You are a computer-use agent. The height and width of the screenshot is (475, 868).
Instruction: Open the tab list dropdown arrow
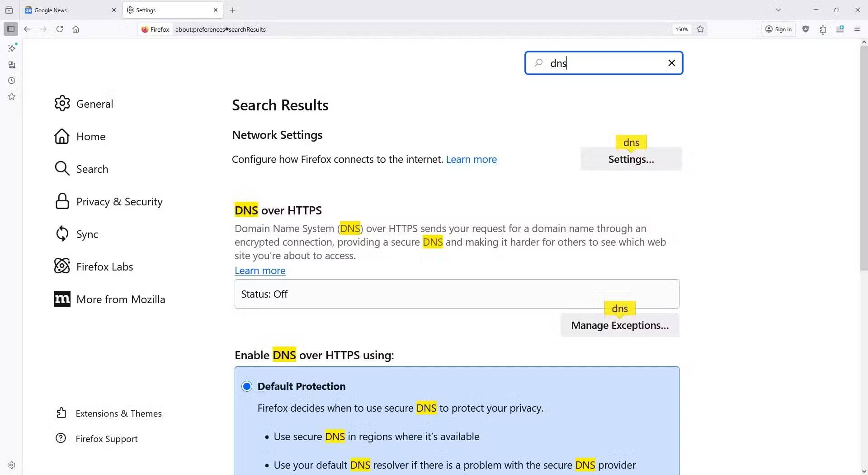(779, 9)
